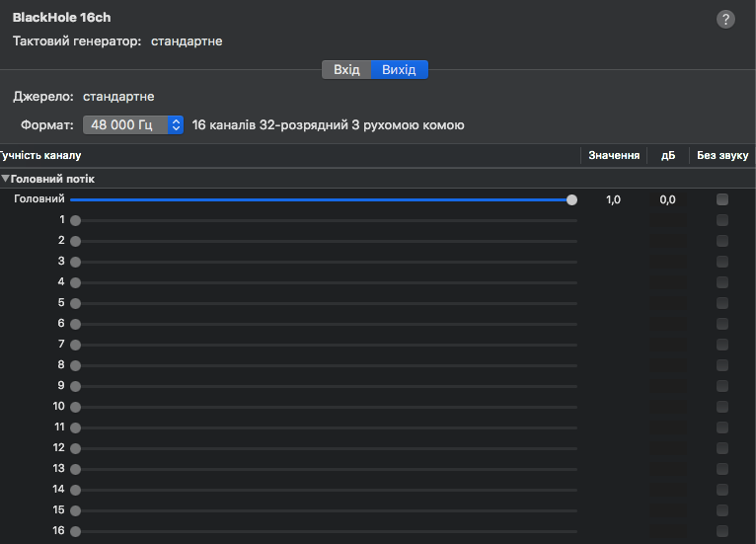Toggle mute checkbox for channel 12
The height and width of the screenshot is (544, 756).
(x=722, y=448)
